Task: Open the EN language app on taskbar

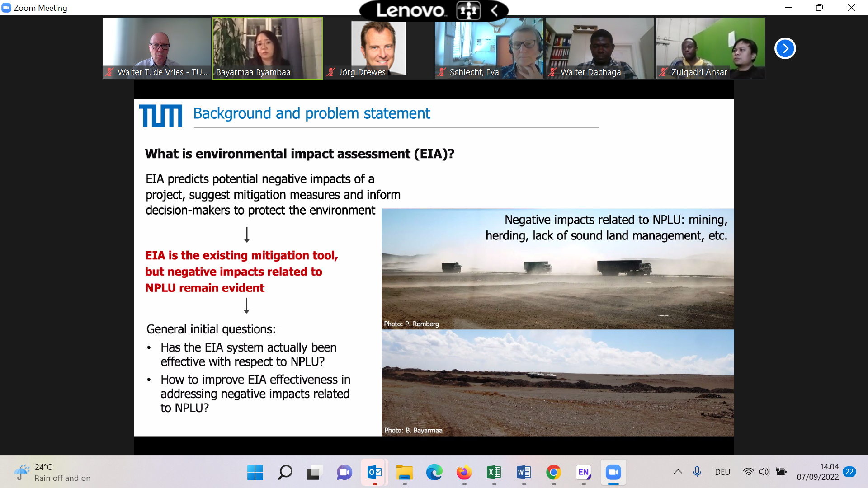Action: 583,473
